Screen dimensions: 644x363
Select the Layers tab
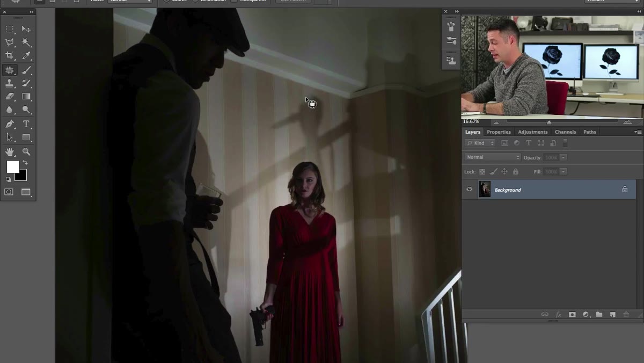click(473, 132)
